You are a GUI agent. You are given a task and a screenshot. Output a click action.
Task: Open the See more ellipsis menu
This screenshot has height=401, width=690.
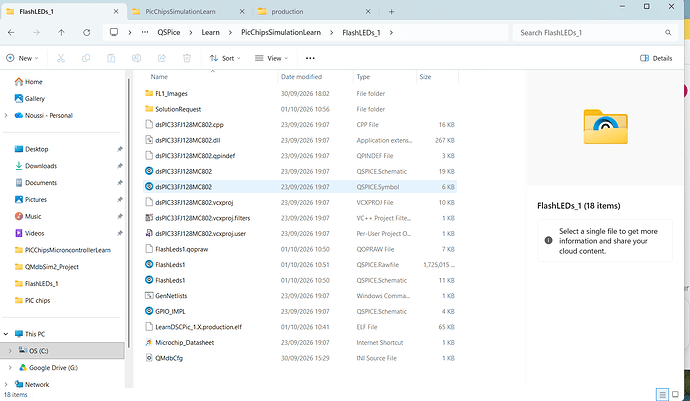[310, 58]
